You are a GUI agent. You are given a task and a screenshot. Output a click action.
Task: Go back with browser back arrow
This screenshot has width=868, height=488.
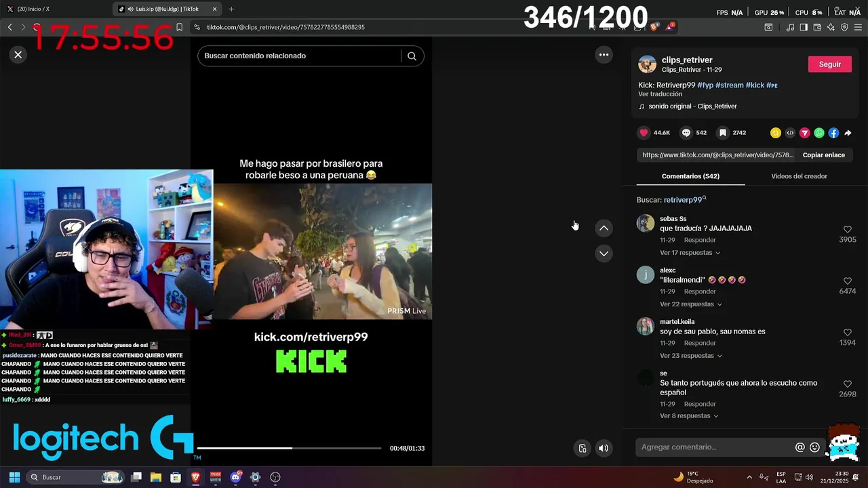click(9, 27)
